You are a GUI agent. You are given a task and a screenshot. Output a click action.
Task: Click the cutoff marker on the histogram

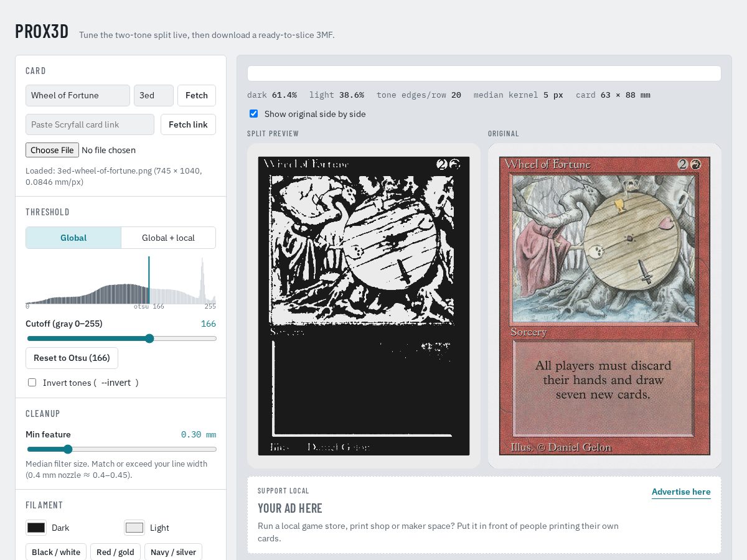(149, 280)
